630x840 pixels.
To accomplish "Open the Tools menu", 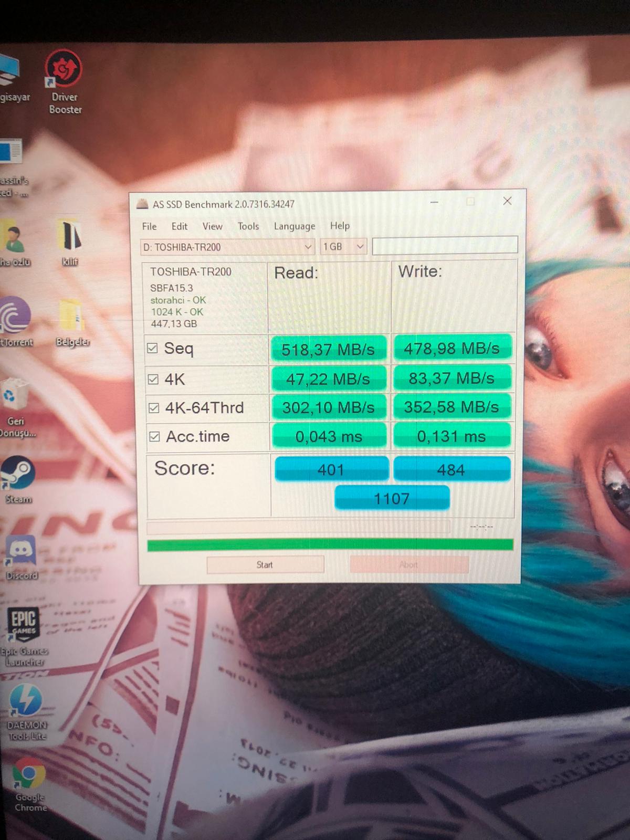I will (x=248, y=226).
